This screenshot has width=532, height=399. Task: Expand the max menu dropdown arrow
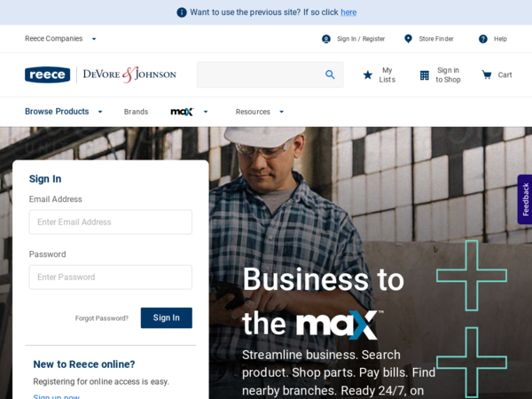pos(206,112)
